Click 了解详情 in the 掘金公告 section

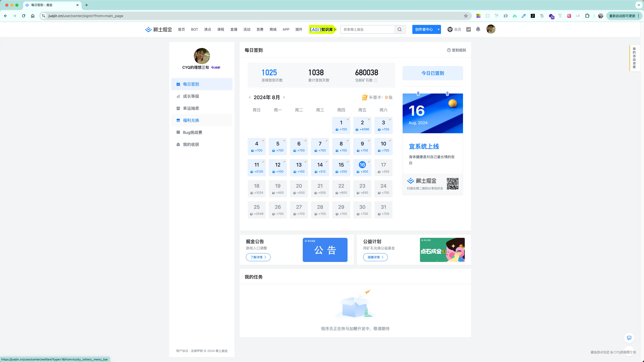tap(258, 257)
